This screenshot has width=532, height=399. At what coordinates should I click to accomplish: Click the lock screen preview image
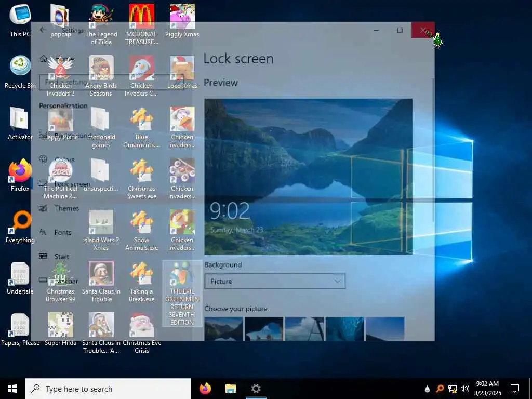click(x=309, y=177)
